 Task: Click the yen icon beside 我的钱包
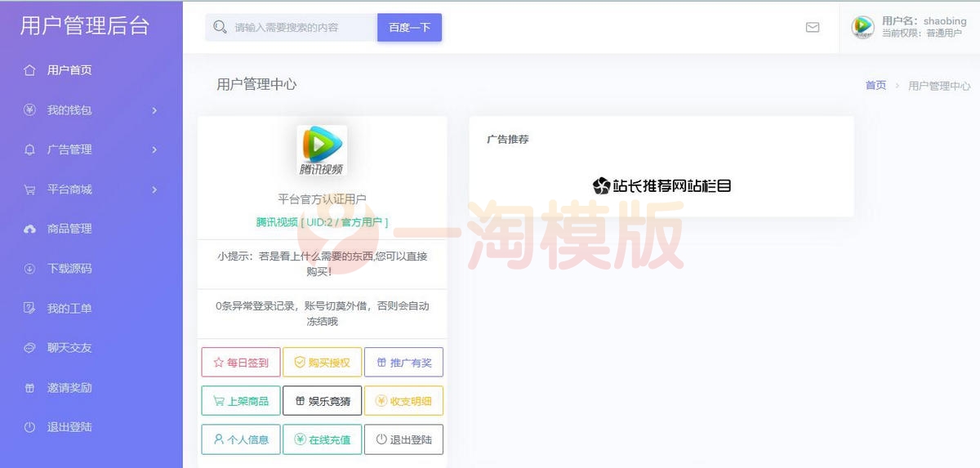(x=30, y=109)
